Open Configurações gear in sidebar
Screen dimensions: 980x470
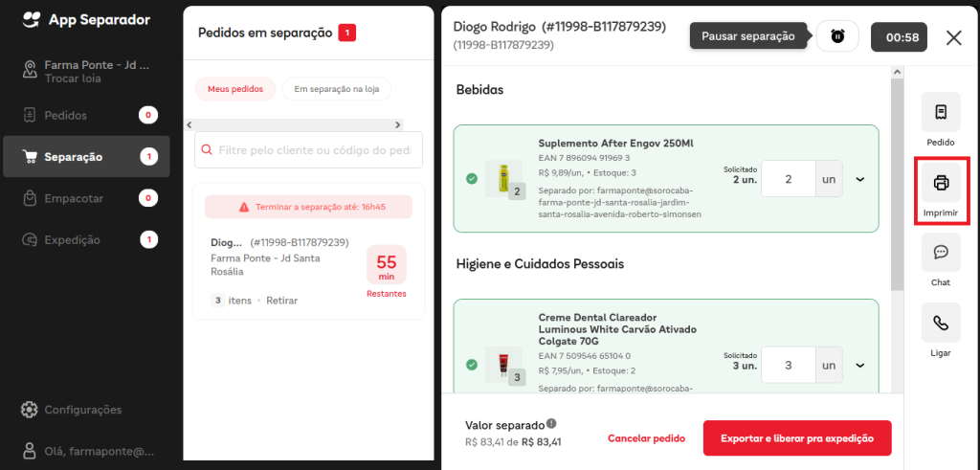[29, 410]
